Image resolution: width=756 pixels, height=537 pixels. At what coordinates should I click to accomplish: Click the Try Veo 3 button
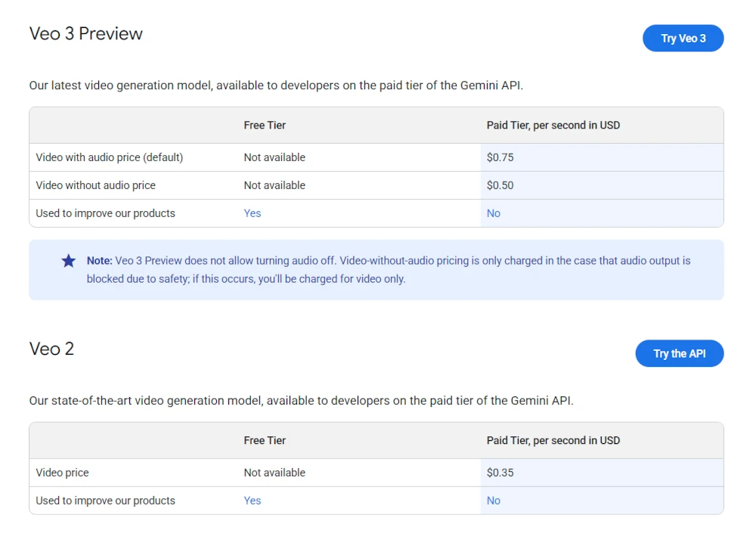click(x=683, y=38)
